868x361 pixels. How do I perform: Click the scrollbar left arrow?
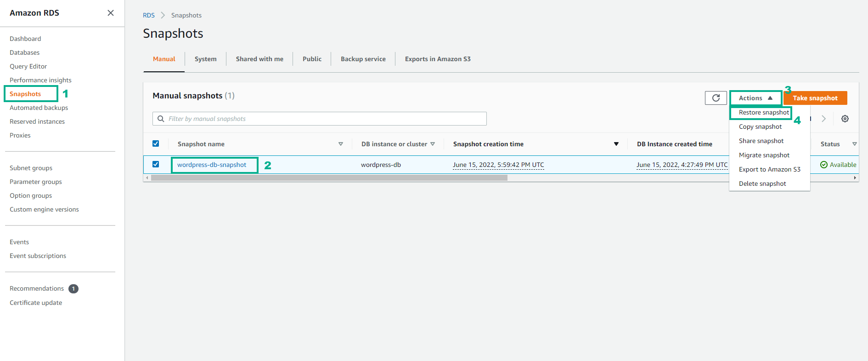pos(147,178)
